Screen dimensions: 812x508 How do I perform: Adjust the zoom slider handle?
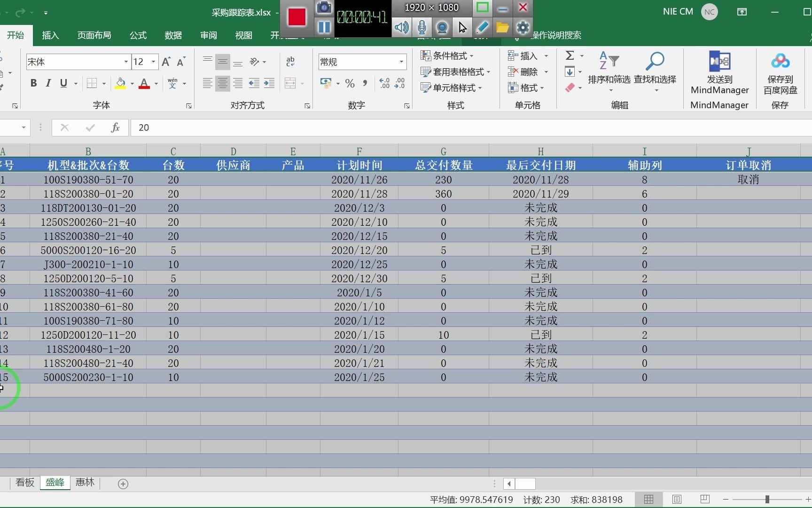(x=767, y=500)
